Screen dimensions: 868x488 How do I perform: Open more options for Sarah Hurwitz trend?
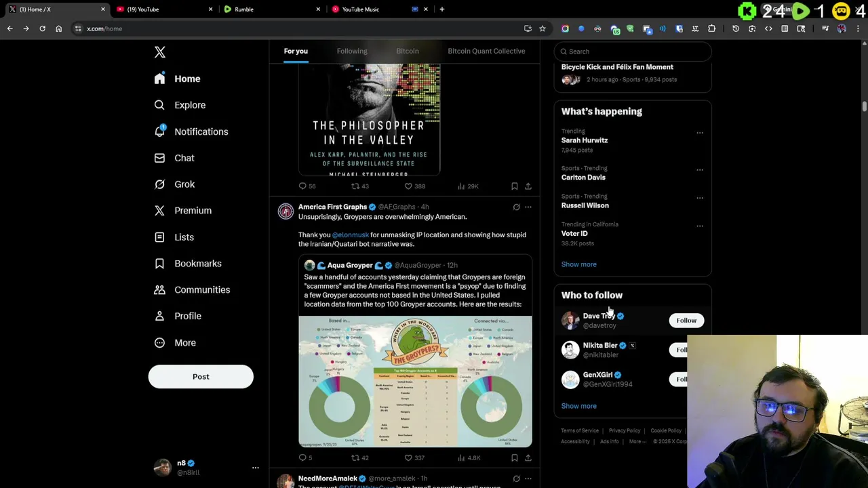700,133
